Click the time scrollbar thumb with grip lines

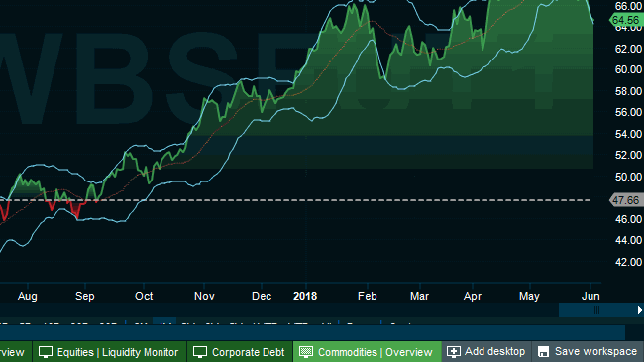pos(596,310)
